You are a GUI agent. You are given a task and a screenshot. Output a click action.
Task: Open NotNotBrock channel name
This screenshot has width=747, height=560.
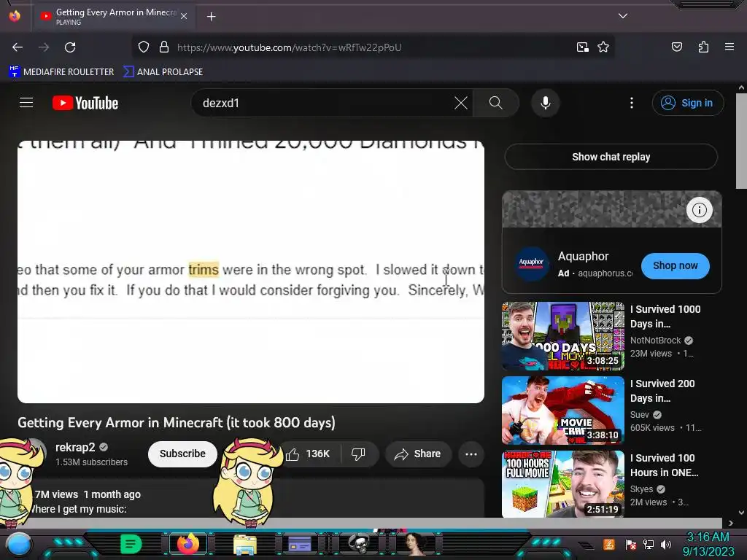(655, 340)
